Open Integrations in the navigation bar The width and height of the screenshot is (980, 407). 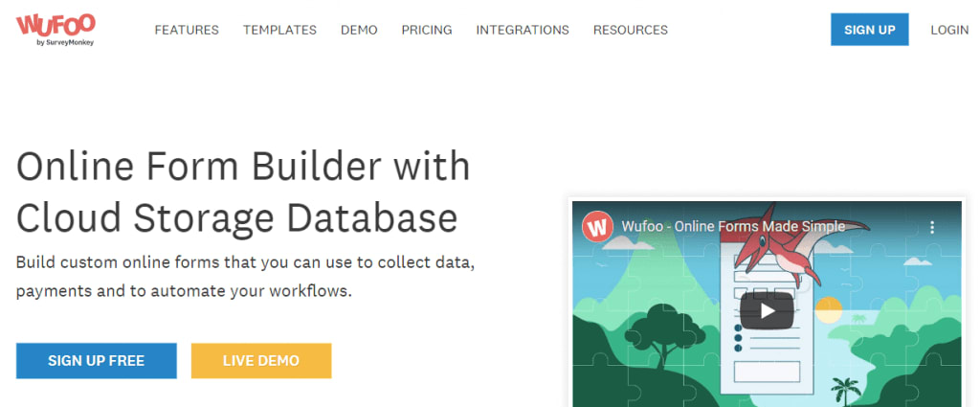[x=523, y=30]
